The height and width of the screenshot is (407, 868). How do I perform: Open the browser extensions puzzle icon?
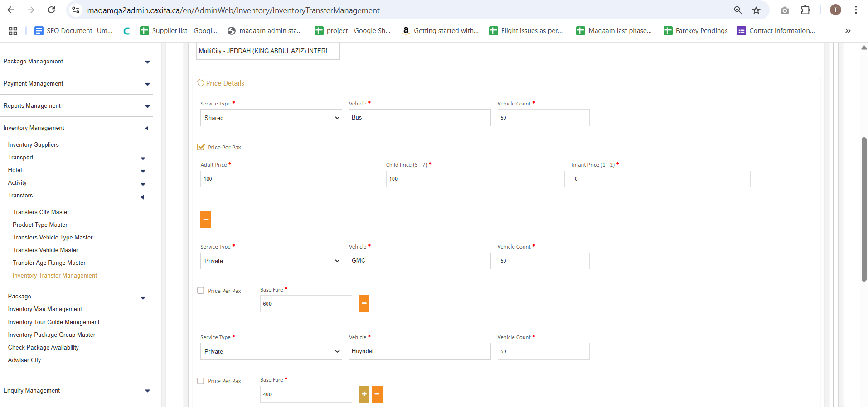805,10
